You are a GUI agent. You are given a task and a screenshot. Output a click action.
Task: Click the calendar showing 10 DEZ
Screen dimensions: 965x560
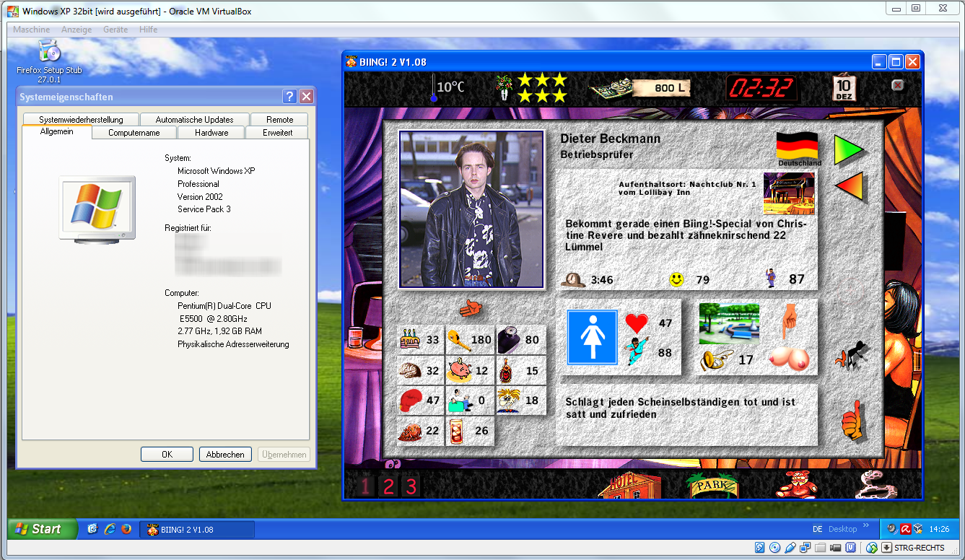(843, 88)
